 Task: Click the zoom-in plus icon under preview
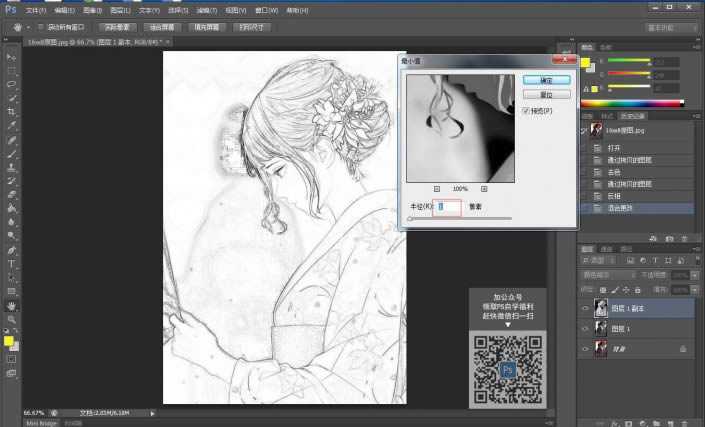coord(484,188)
